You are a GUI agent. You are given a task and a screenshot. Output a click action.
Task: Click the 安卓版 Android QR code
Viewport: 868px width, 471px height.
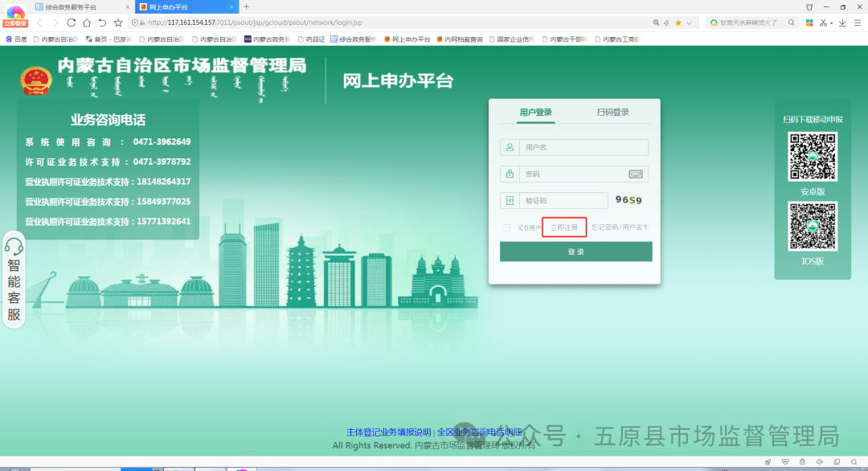click(x=813, y=157)
